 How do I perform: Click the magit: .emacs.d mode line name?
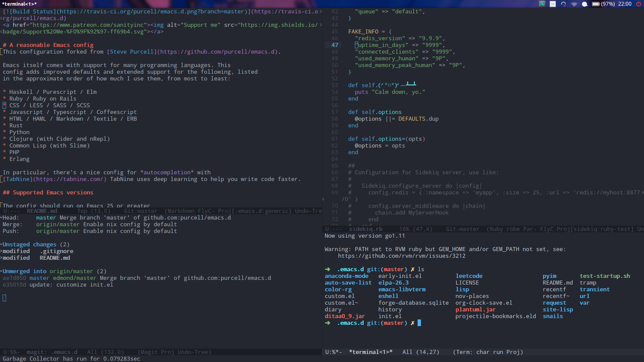coord(52,352)
